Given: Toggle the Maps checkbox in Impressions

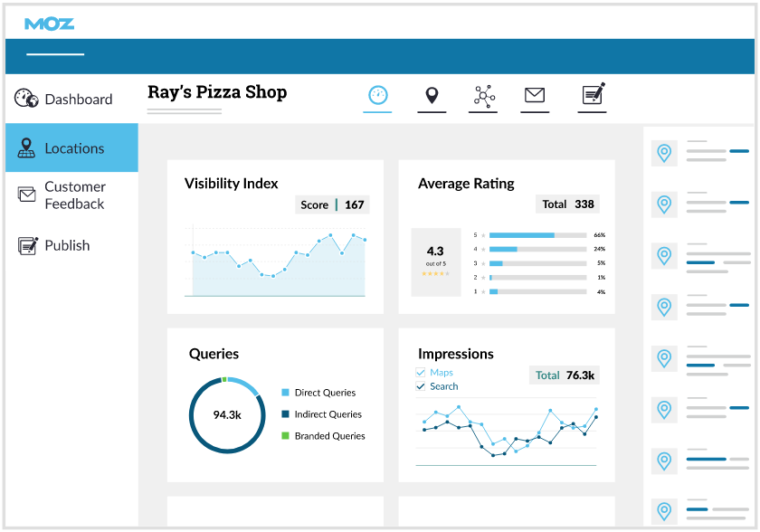Looking at the screenshot, I should (420, 373).
